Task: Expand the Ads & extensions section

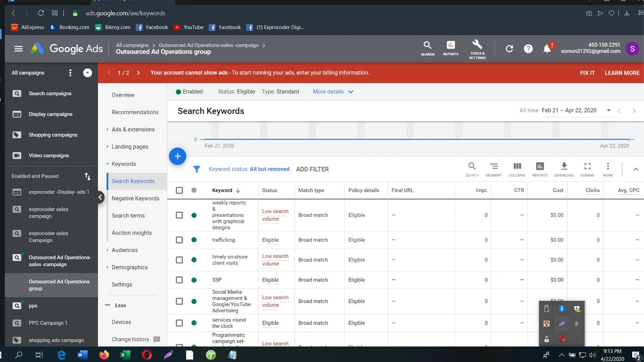Action: 133,129
